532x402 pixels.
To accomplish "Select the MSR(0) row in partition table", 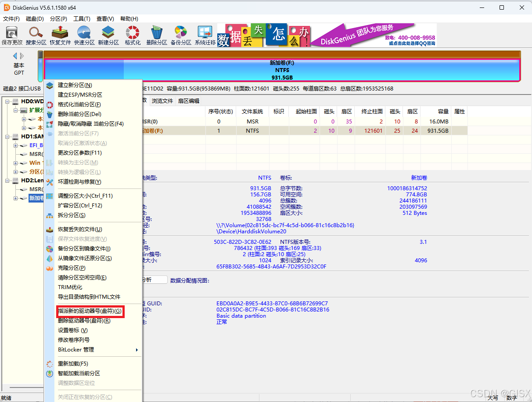I will point(305,122).
